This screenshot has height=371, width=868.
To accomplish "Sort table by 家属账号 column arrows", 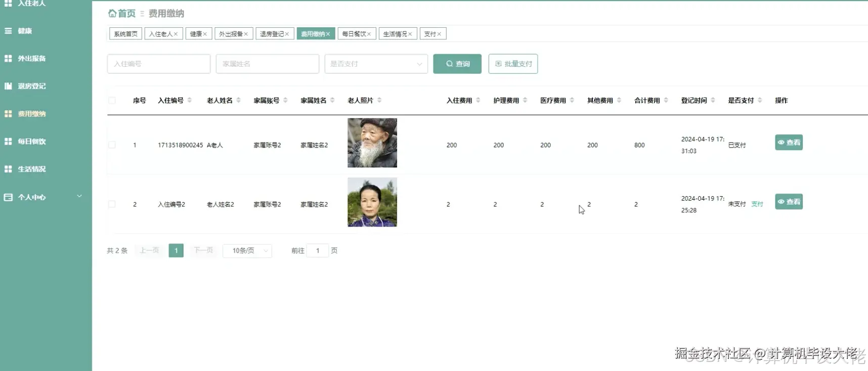I will [285, 100].
